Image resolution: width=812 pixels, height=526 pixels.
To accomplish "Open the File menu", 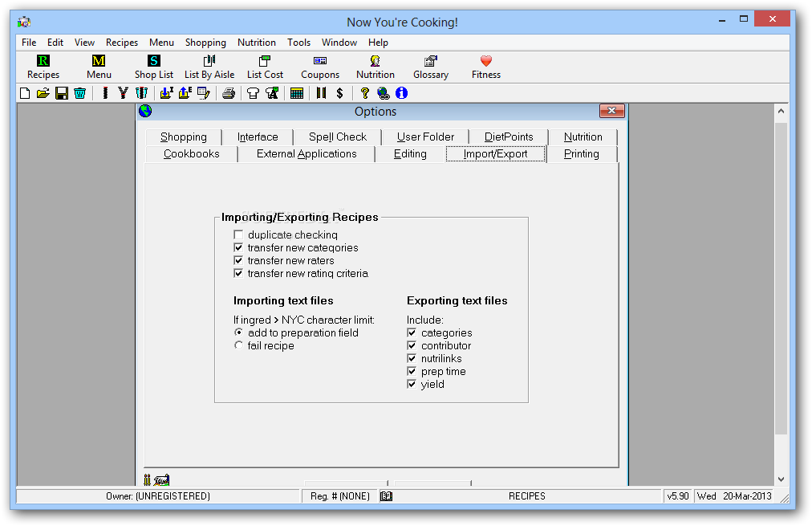I will [29, 43].
